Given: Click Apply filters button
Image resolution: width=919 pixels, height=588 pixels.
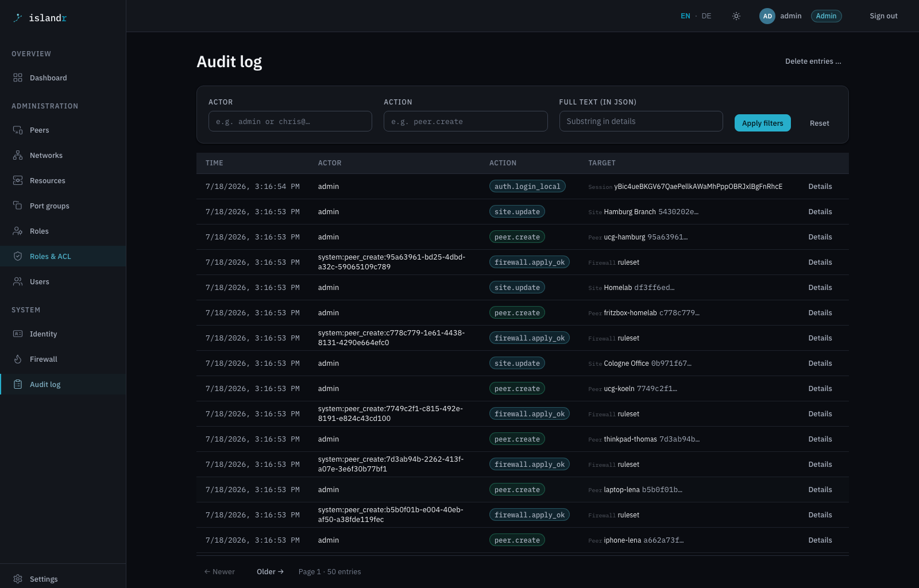Looking at the screenshot, I should (762, 123).
